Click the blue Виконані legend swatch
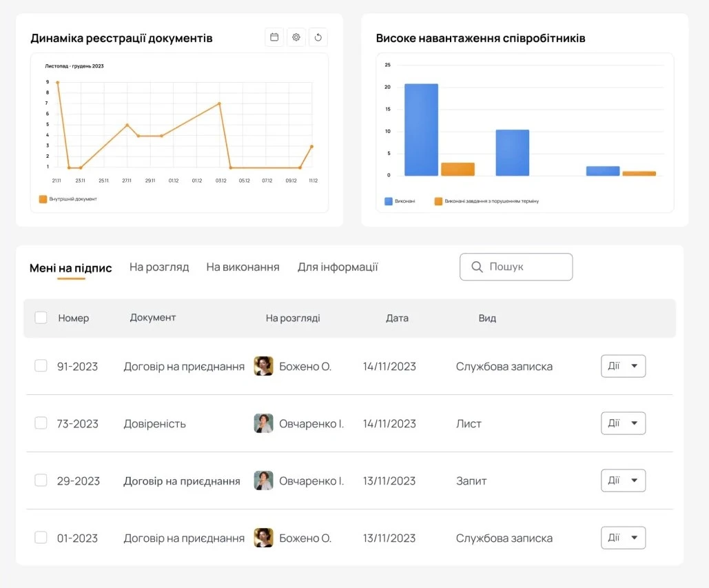This screenshot has height=588, width=709. (389, 201)
